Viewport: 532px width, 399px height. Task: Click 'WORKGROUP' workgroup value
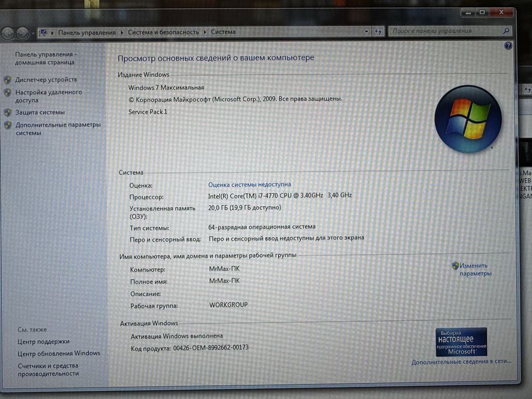click(x=228, y=305)
